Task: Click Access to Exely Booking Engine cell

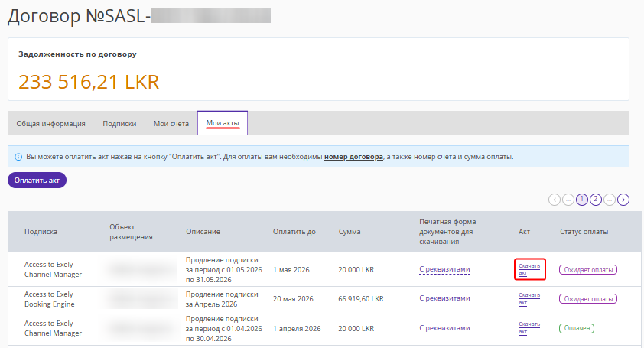Action: (x=49, y=299)
